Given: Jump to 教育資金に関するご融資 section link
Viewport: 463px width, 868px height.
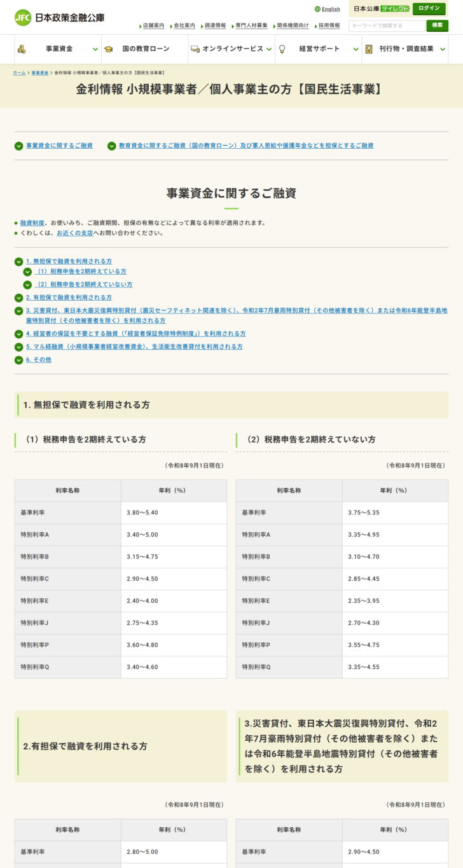Looking at the screenshot, I should pos(246,146).
